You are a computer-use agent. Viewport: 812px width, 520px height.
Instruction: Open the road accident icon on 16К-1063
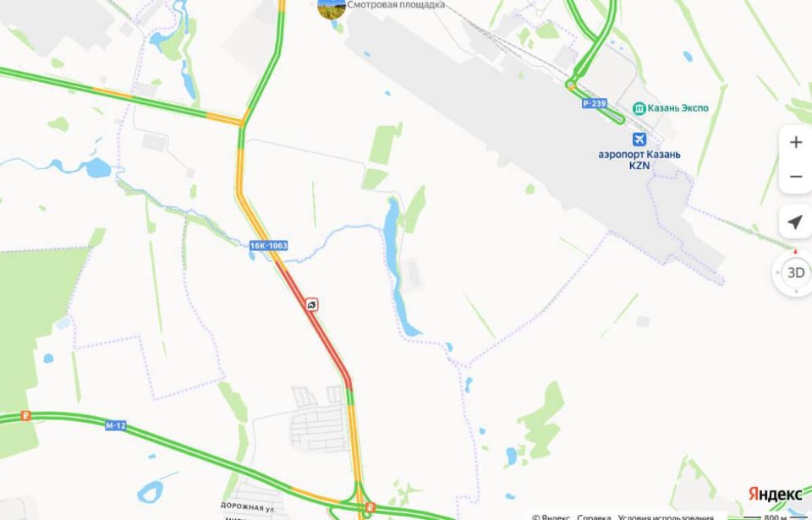[x=311, y=304]
